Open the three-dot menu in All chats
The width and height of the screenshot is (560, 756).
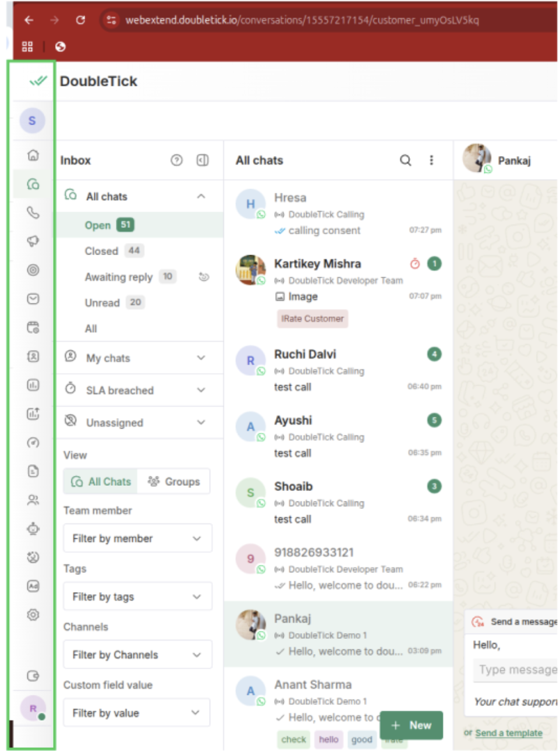click(x=431, y=160)
